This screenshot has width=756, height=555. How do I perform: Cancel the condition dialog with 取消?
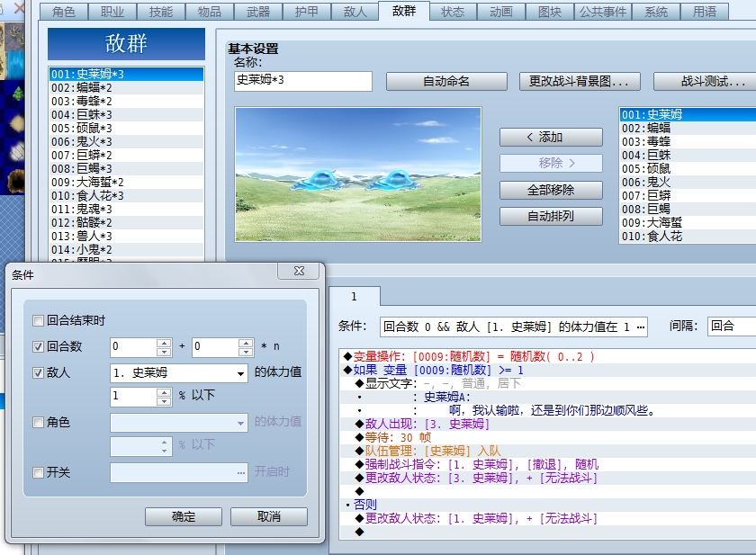269,517
